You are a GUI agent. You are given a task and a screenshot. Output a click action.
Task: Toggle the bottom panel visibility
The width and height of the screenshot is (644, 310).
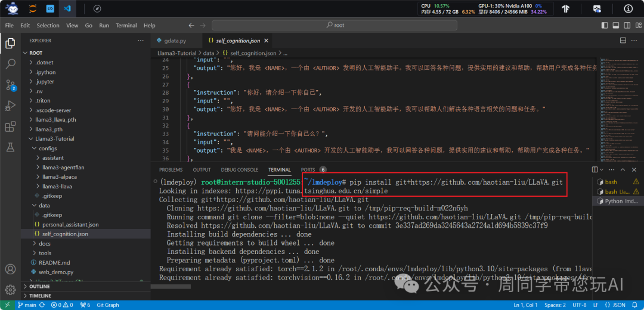(x=615, y=26)
